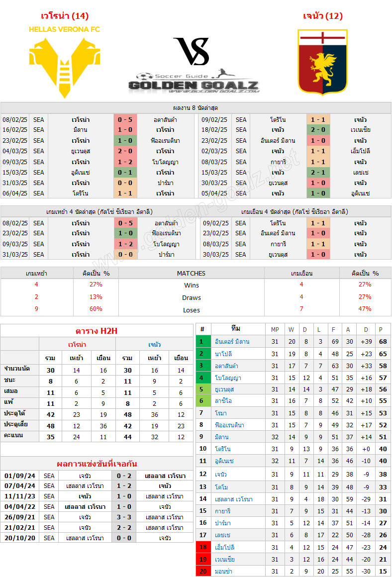Click the Loses row label
Screen dimensions: 392x577
click(x=192, y=310)
